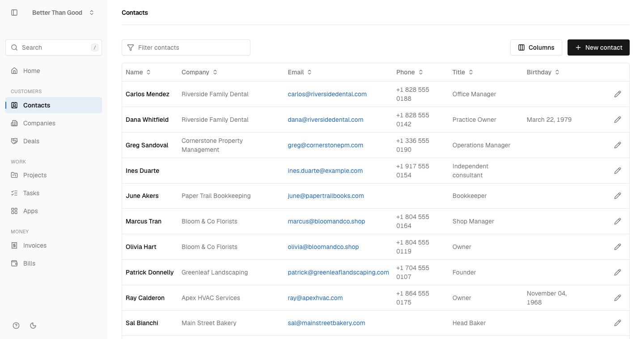
Task: Open email link olivia@bloomandco.shop
Action: [323, 247]
